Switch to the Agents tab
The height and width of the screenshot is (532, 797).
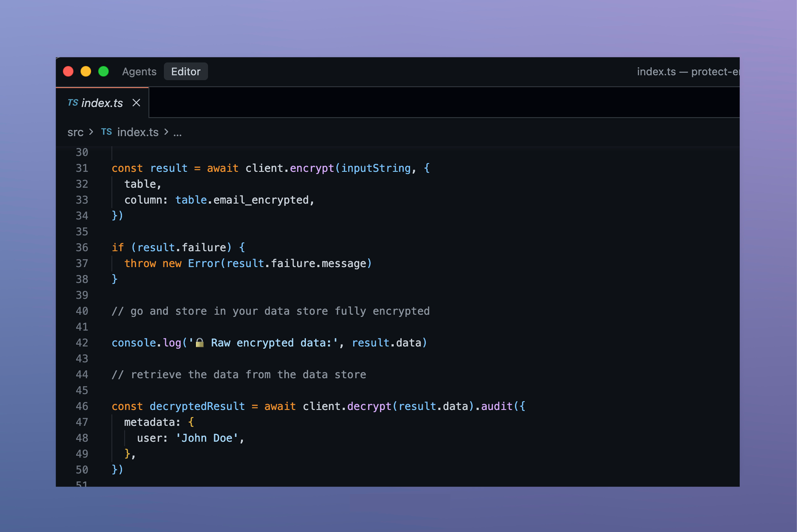coord(139,72)
